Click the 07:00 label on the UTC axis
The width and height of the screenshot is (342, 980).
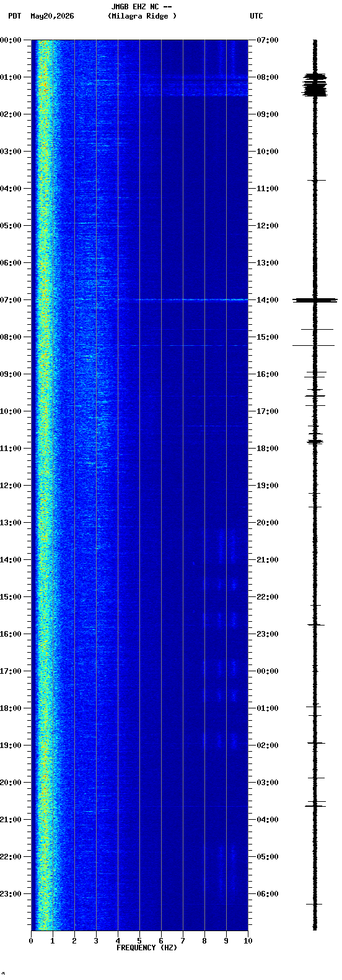(268, 40)
